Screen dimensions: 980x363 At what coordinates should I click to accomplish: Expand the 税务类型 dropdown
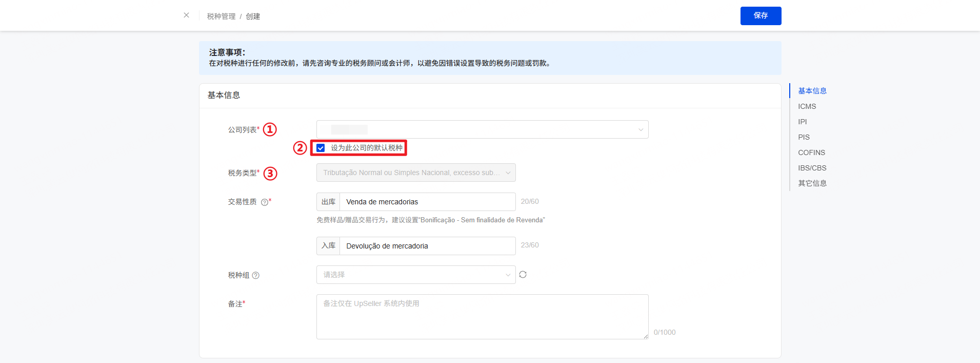pyautogui.click(x=415, y=173)
